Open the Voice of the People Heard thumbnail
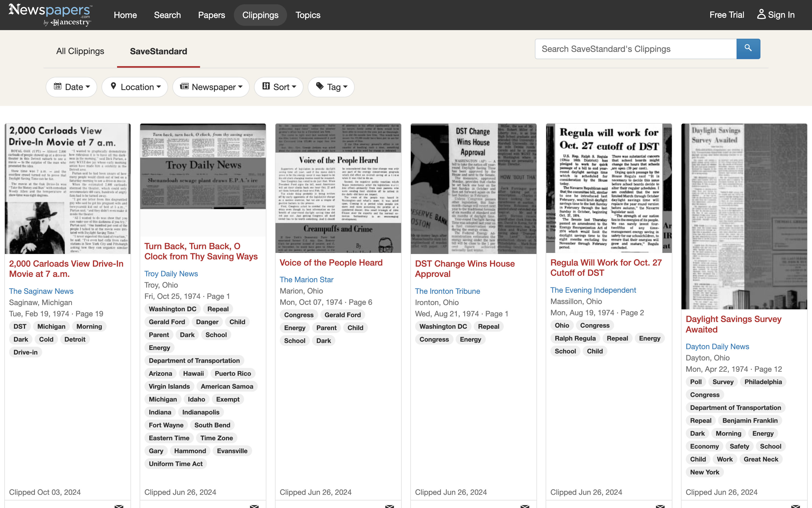The image size is (812, 508). tap(338, 188)
